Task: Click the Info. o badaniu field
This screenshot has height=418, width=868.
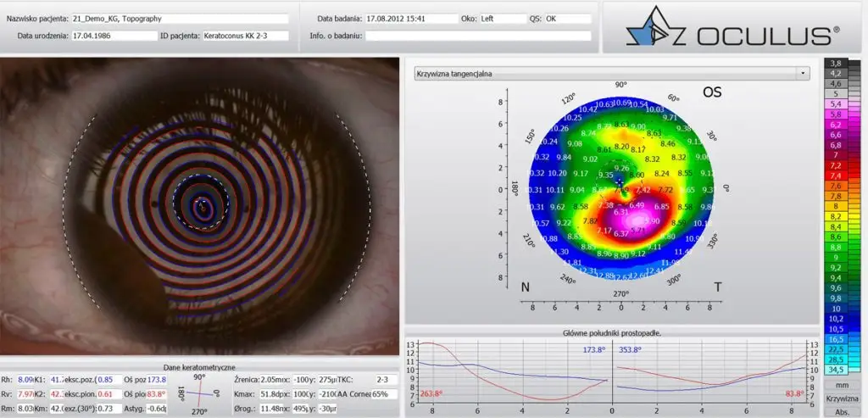Action: click(x=477, y=36)
